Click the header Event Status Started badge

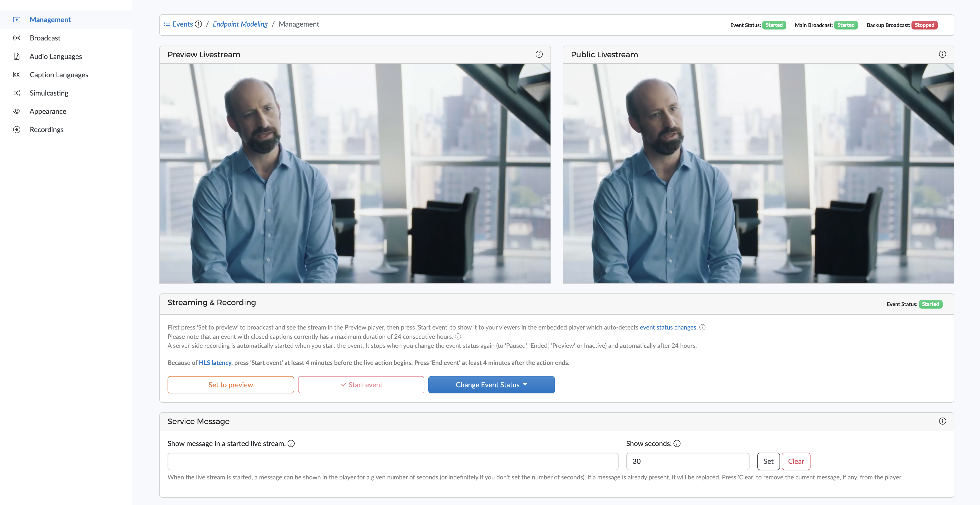point(774,25)
